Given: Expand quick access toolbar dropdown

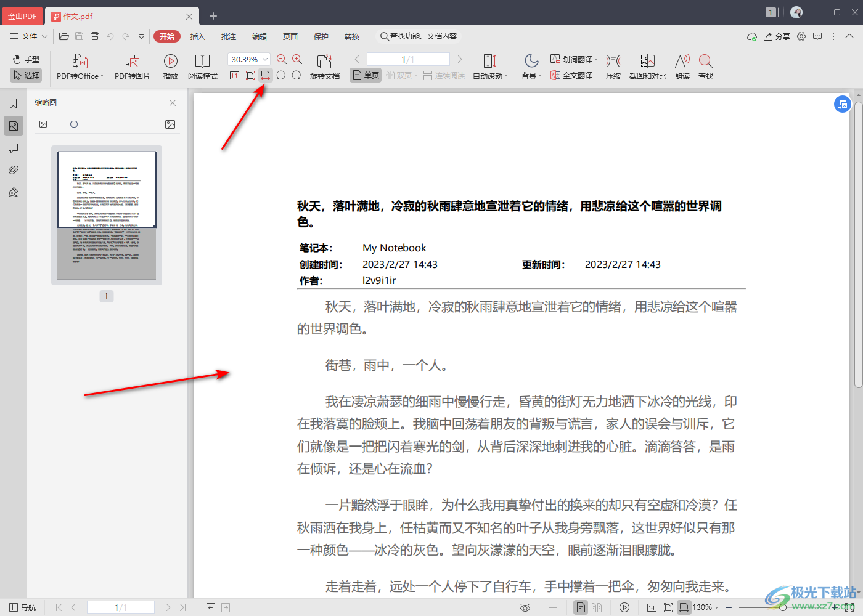Looking at the screenshot, I should 141,36.
